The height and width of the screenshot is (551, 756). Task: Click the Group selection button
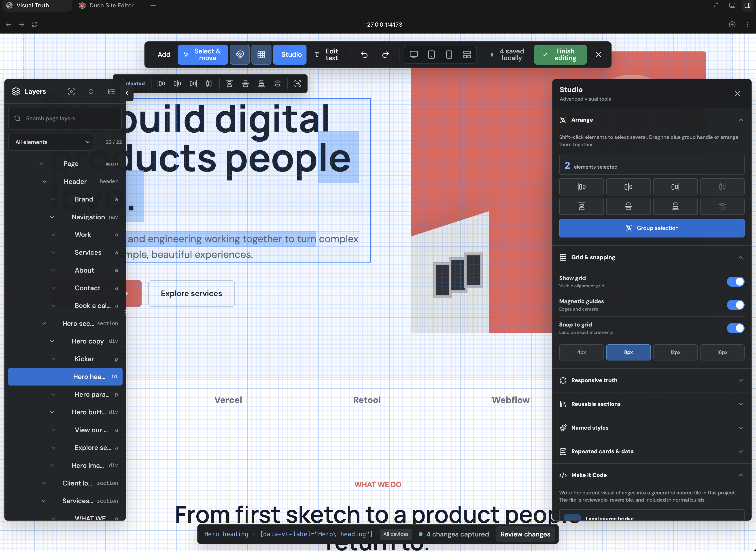click(652, 228)
